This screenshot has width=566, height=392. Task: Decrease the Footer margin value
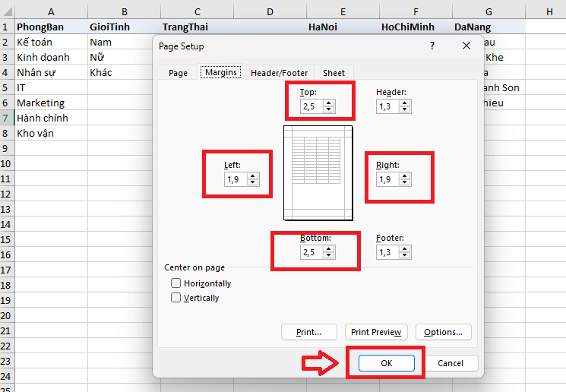[x=405, y=255]
